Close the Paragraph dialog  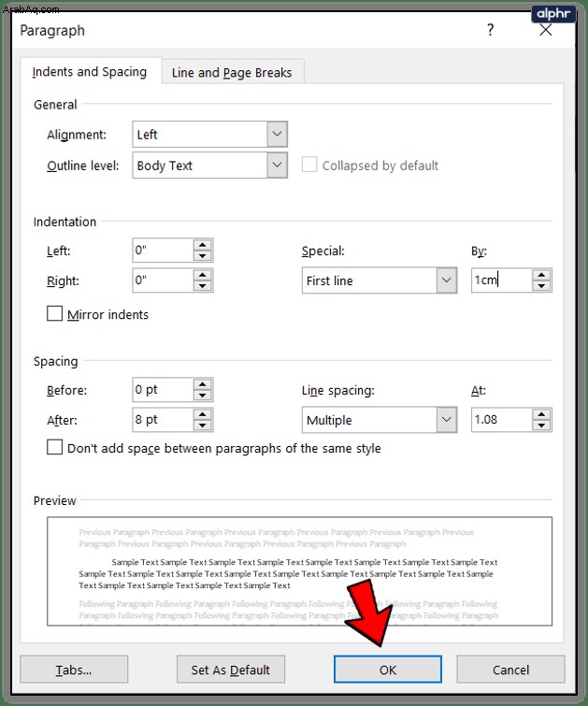546,30
